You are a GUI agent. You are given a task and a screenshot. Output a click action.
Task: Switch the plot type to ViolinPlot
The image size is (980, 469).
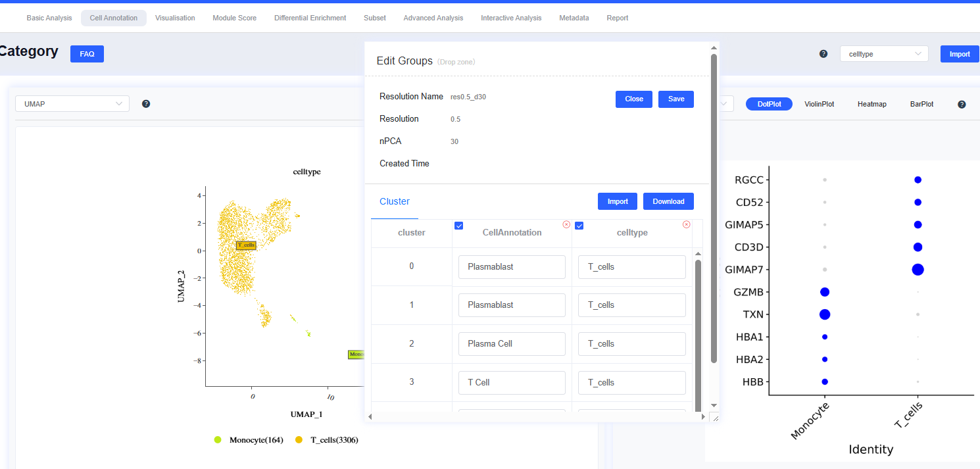[819, 104]
